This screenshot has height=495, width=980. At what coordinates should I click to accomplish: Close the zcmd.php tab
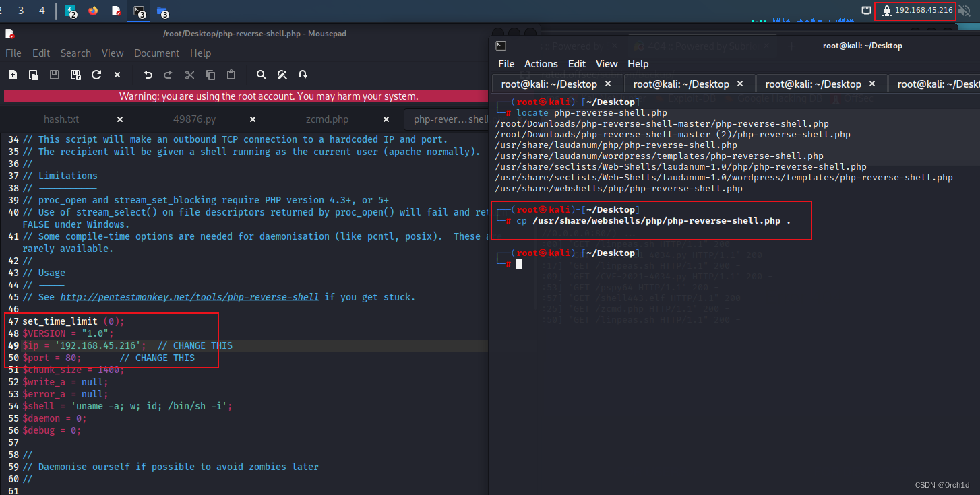coord(386,119)
